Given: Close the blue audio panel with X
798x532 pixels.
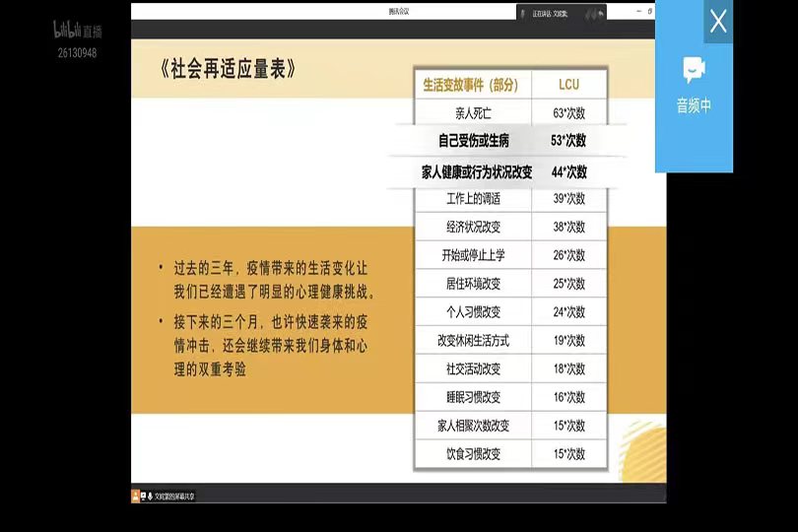Looking at the screenshot, I should tap(718, 21).
